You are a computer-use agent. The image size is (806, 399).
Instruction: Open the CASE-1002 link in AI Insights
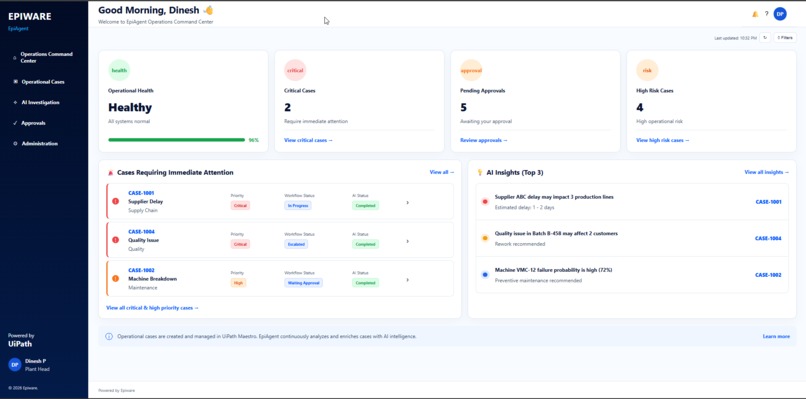click(x=768, y=275)
